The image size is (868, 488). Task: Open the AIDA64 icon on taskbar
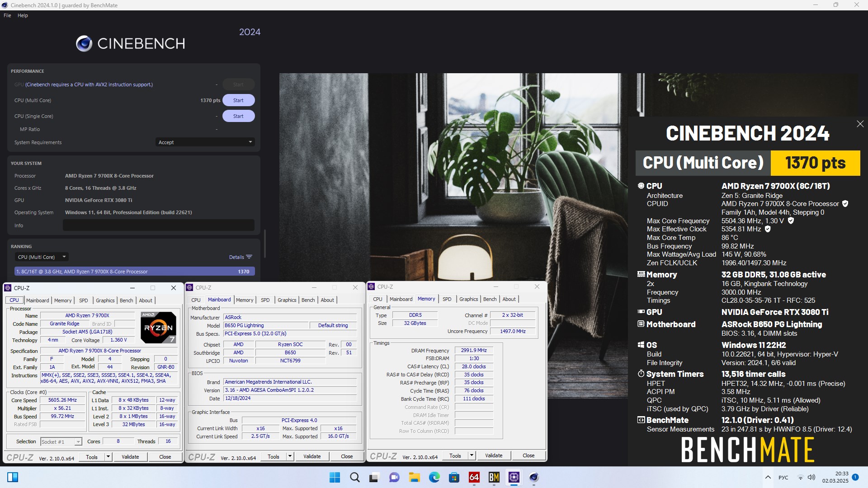click(474, 477)
